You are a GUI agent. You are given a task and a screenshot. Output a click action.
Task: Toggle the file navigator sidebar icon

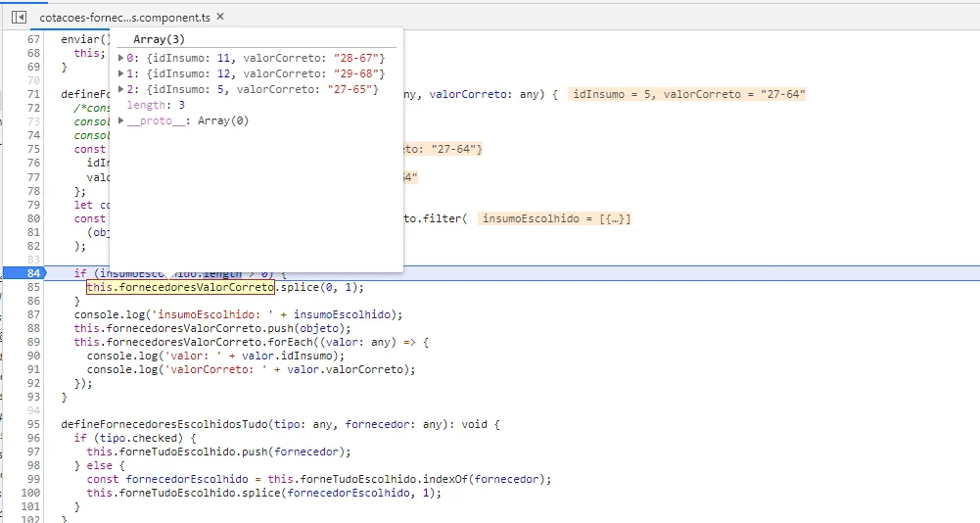[x=19, y=17]
